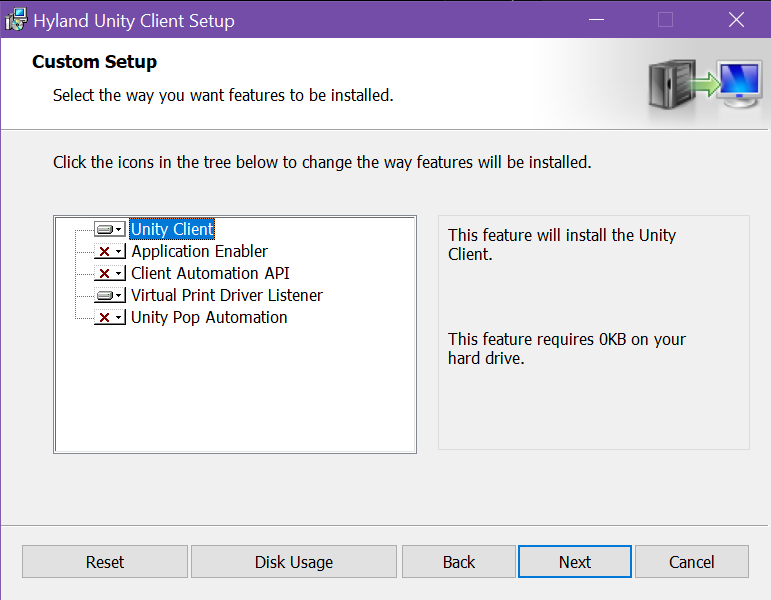The height and width of the screenshot is (600, 771).
Task: Select the Application Enabler tree item
Action: (x=199, y=251)
